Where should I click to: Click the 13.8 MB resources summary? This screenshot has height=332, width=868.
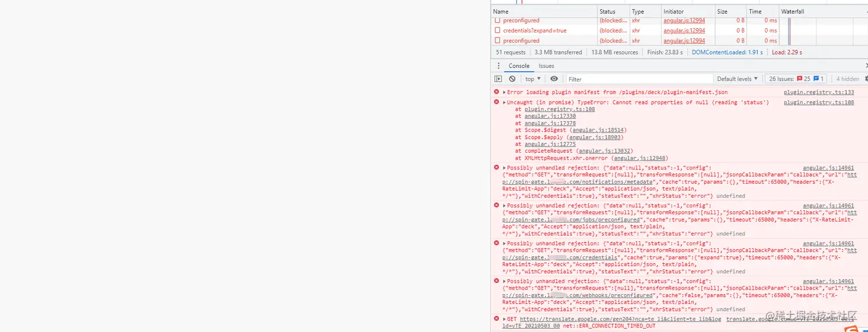(x=615, y=52)
